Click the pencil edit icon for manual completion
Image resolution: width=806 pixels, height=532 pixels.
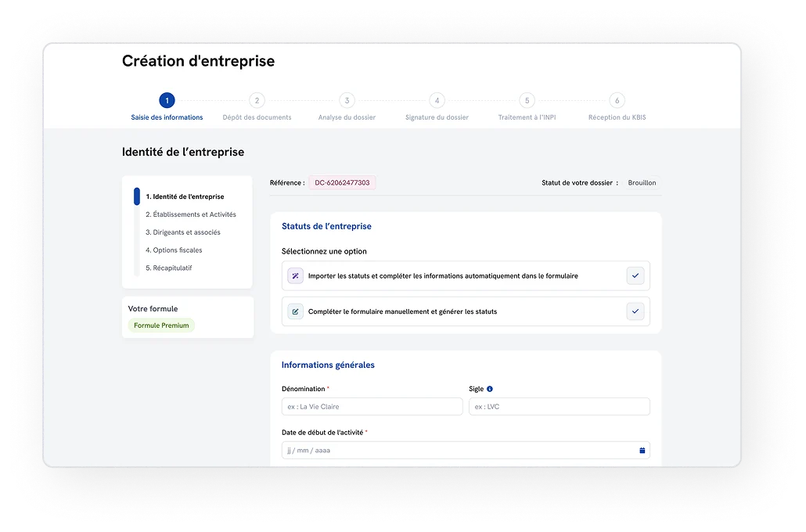(x=295, y=311)
